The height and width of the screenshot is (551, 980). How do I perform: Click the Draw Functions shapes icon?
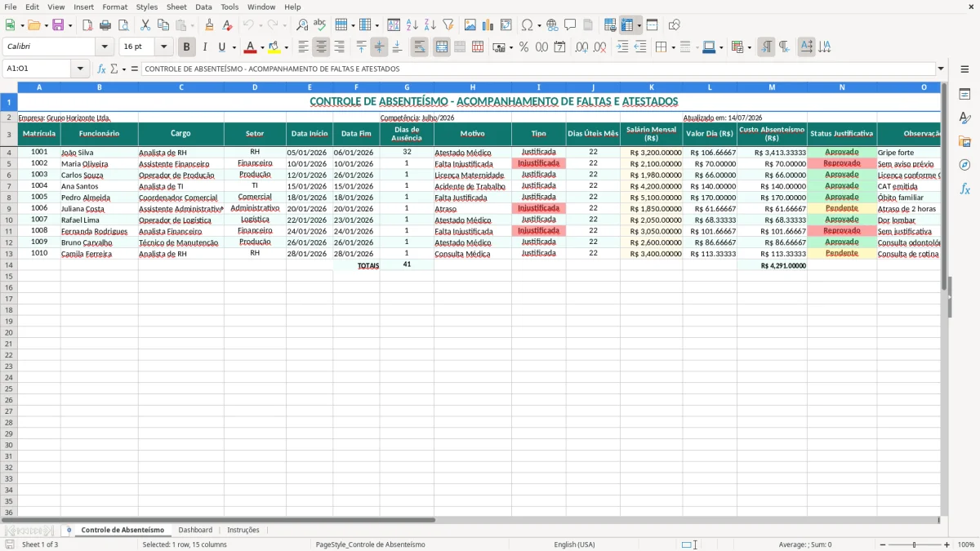(x=675, y=25)
